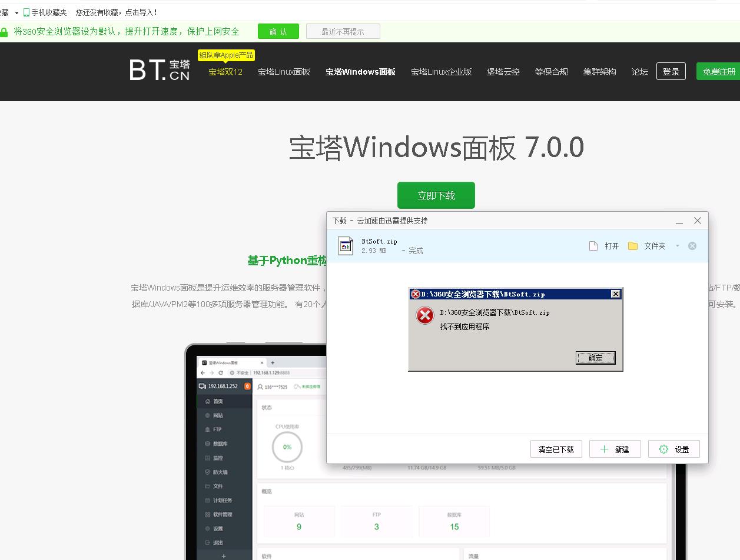Click the CPU 0% usage gauge

287,447
